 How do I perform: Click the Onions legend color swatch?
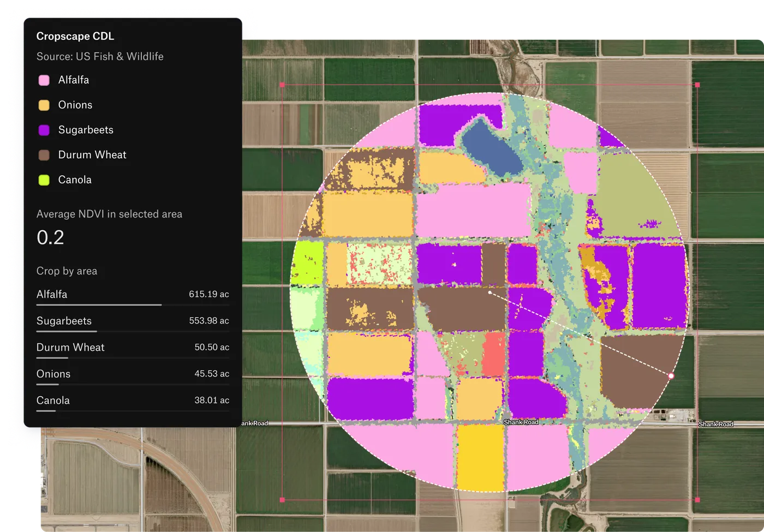pyautogui.click(x=44, y=105)
